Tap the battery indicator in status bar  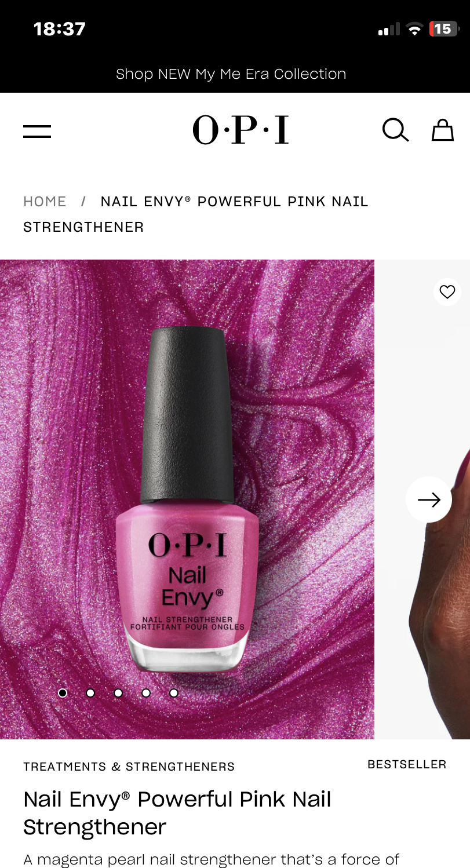[444, 29]
